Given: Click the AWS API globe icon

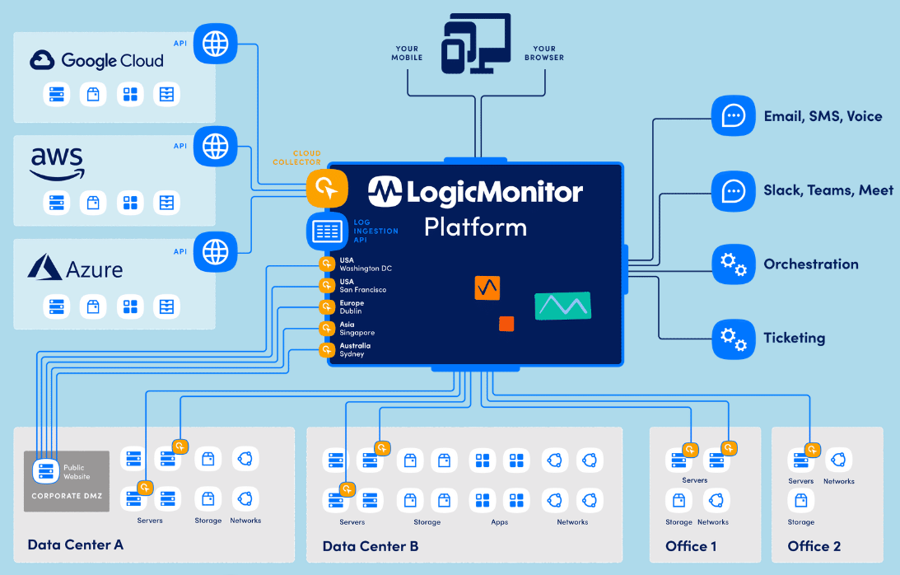Looking at the screenshot, I should (x=215, y=146).
